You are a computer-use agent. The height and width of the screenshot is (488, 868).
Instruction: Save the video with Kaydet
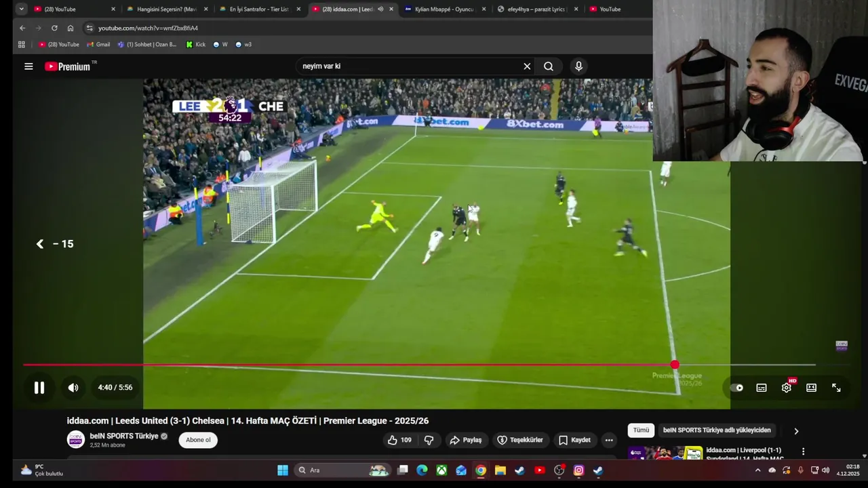coord(574,440)
